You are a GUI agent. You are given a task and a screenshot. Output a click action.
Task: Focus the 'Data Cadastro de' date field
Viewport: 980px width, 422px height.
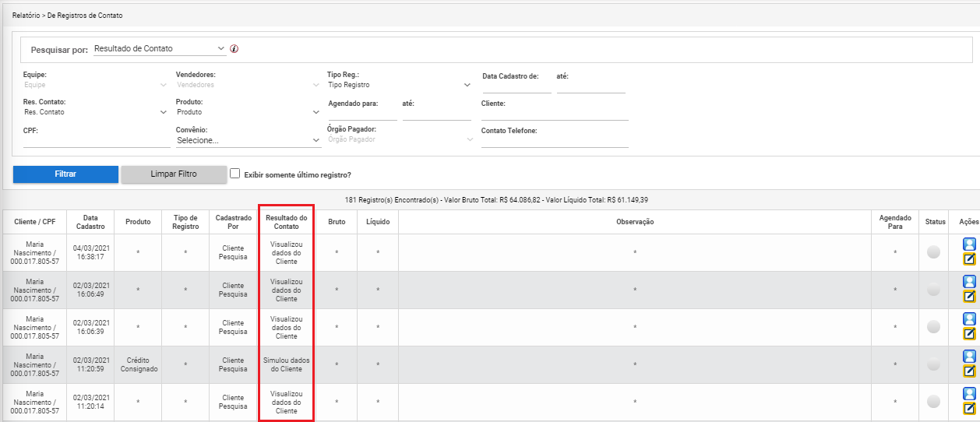click(x=516, y=87)
